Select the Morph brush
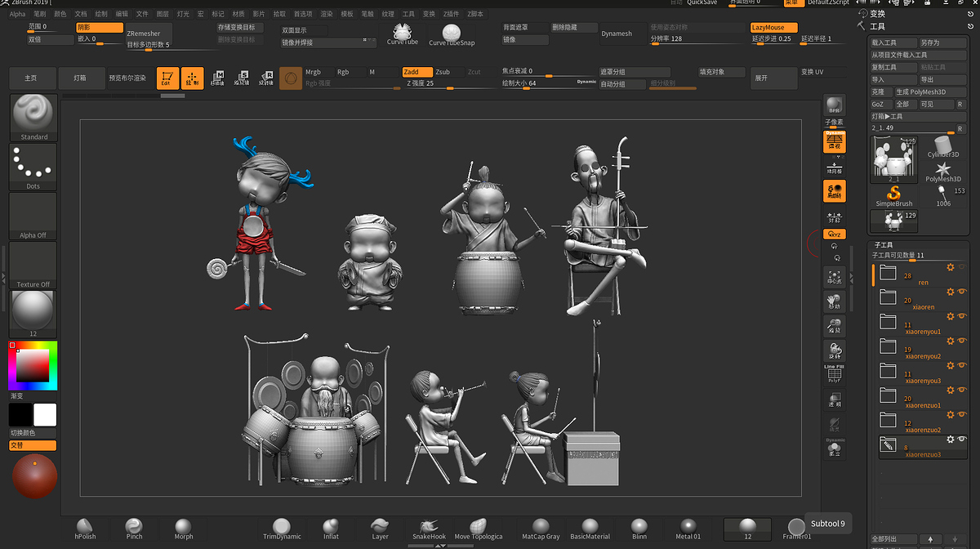Image resolution: width=980 pixels, height=549 pixels. pyautogui.click(x=184, y=529)
